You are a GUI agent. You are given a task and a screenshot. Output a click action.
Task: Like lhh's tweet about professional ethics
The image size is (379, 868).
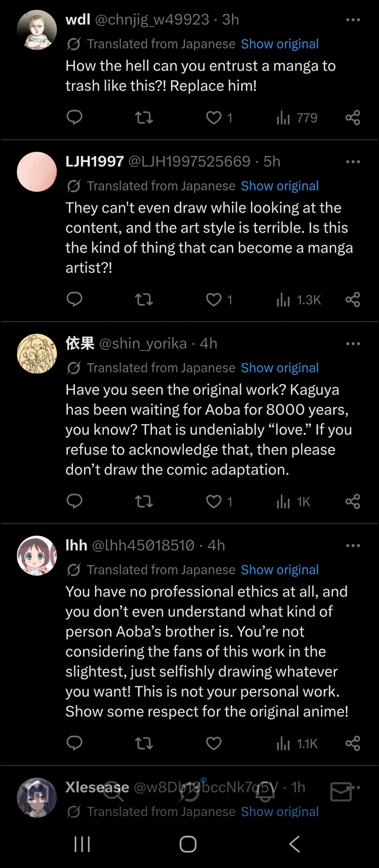pos(214,743)
